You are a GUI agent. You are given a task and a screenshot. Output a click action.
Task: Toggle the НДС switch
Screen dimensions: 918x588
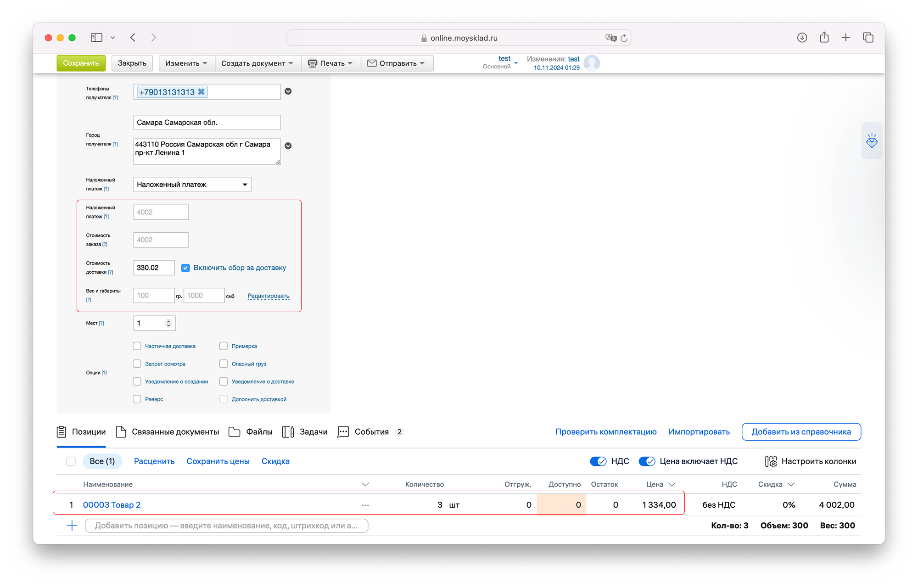click(598, 461)
